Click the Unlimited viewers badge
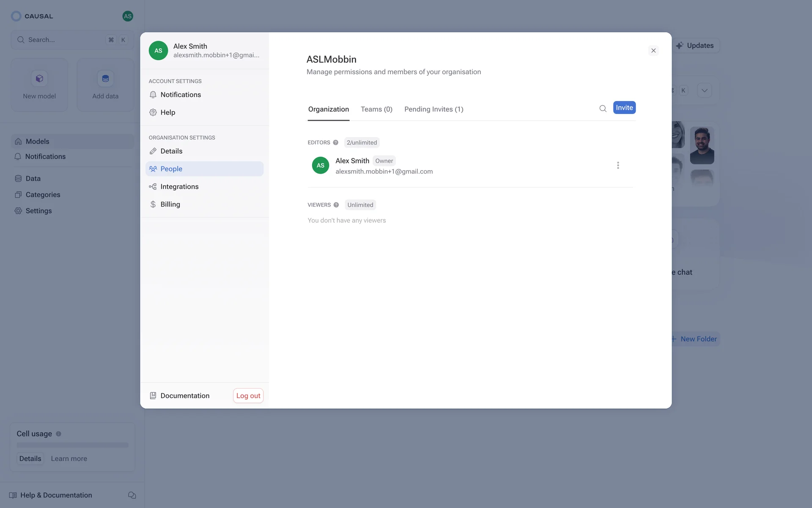Image resolution: width=812 pixels, height=508 pixels. [360, 205]
